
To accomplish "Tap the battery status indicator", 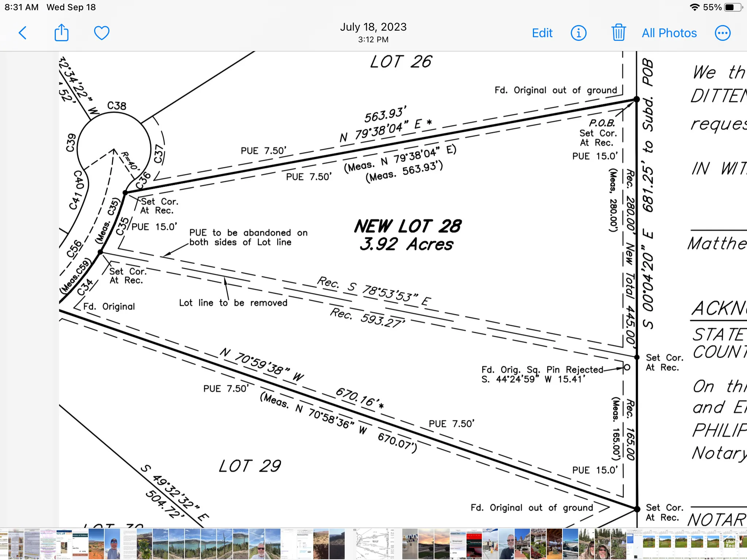I will coord(734,7).
